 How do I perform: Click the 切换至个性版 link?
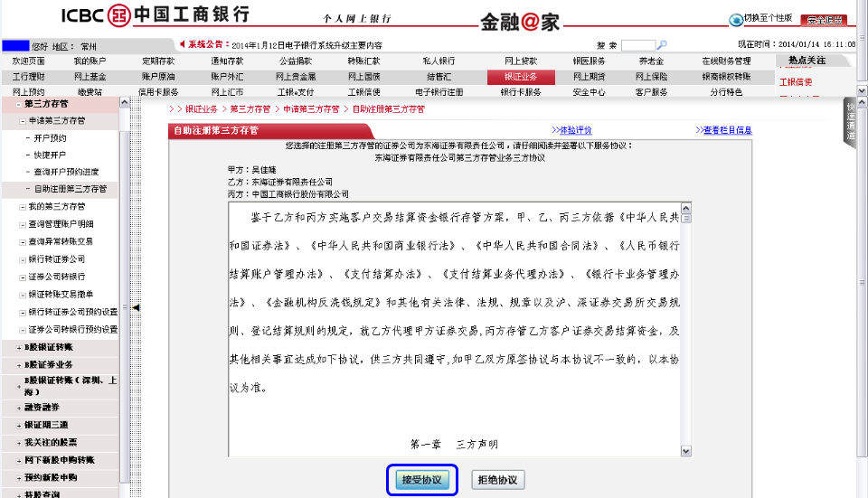point(768,18)
